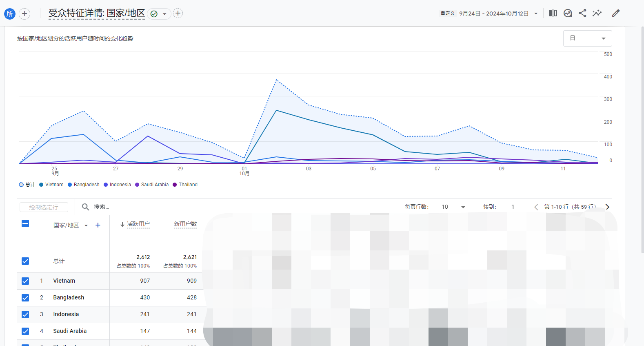Click the date range 9月24日 - 2024年10月12日
The width and height of the screenshot is (644, 346).
click(494, 13)
